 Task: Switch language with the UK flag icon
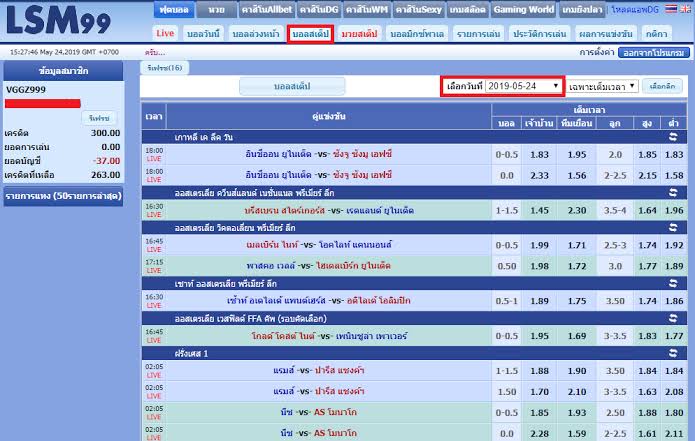[x=685, y=9]
